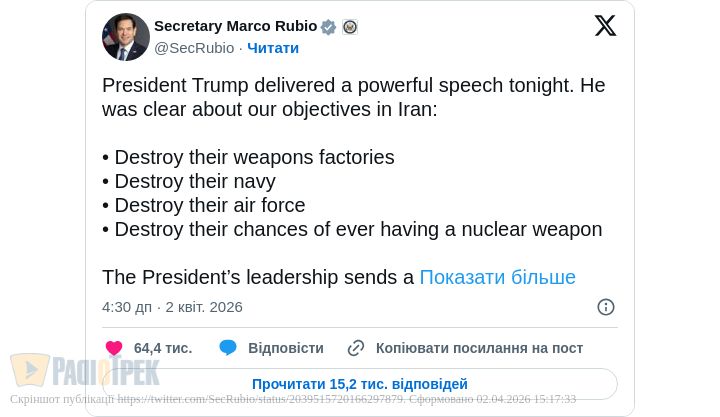This screenshot has width=720, height=417.
Task: Click the X logo icon
Action: click(605, 26)
